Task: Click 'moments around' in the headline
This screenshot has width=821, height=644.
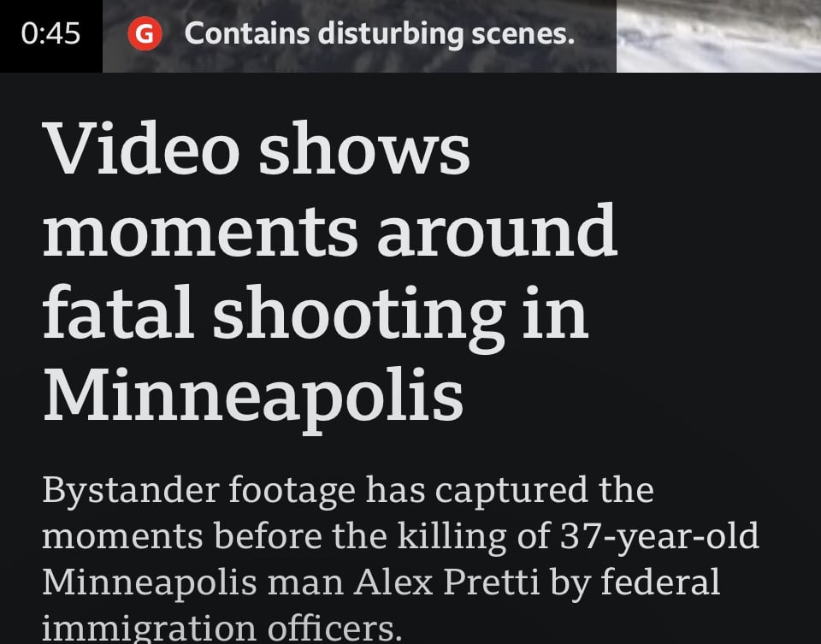Action: [330, 230]
